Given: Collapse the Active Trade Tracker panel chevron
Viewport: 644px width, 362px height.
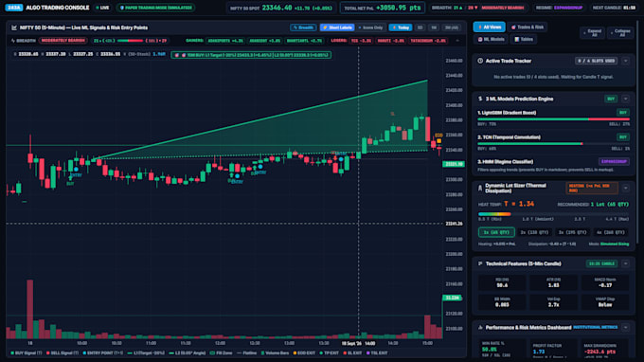Looking at the screenshot, I should pyautogui.click(x=625, y=61).
